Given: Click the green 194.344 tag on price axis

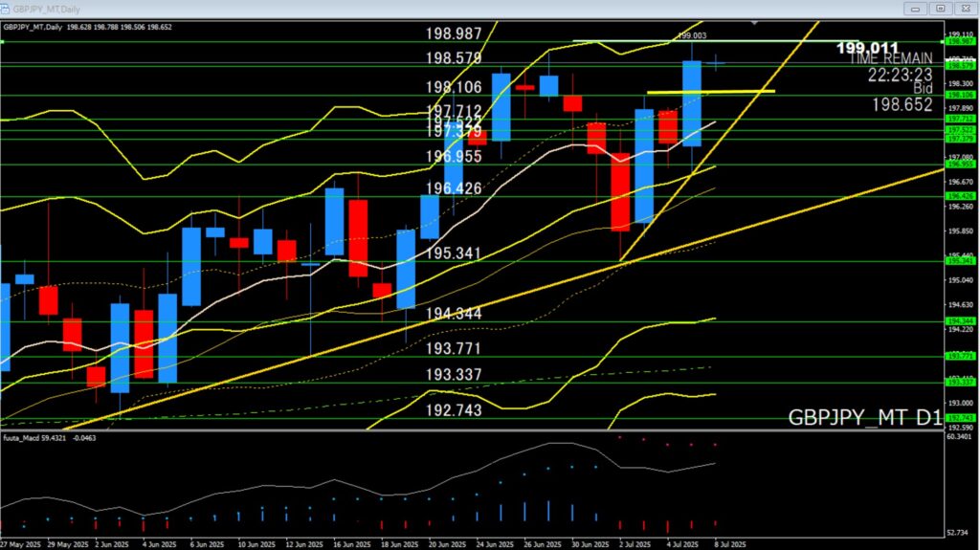Looking at the screenshot, I should pyautogui.click(x=961, y=321).
